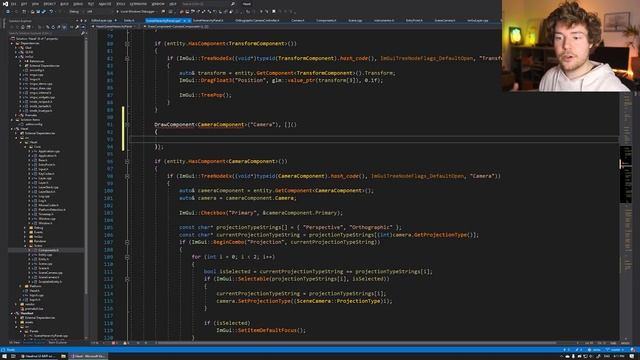Collapse the for loop outlining at line 109
The width and height of the screenshot is (640, 360).
[127, 257]
